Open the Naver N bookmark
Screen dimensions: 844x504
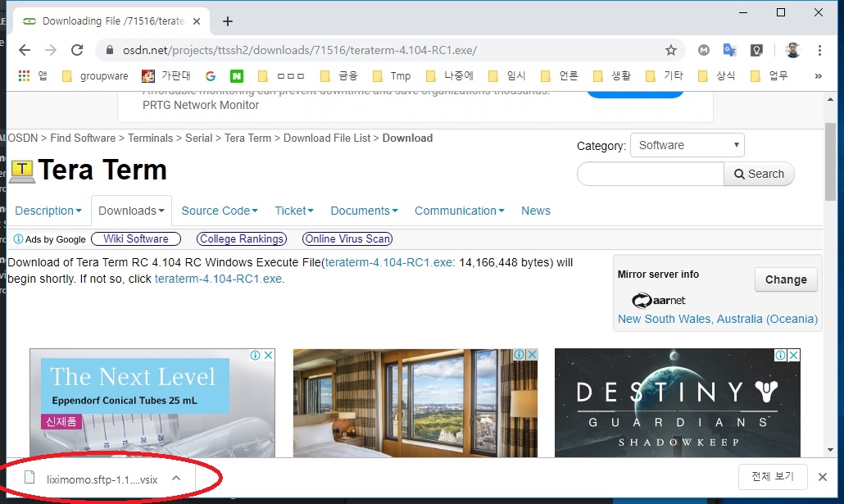click(x=236, y=76)
